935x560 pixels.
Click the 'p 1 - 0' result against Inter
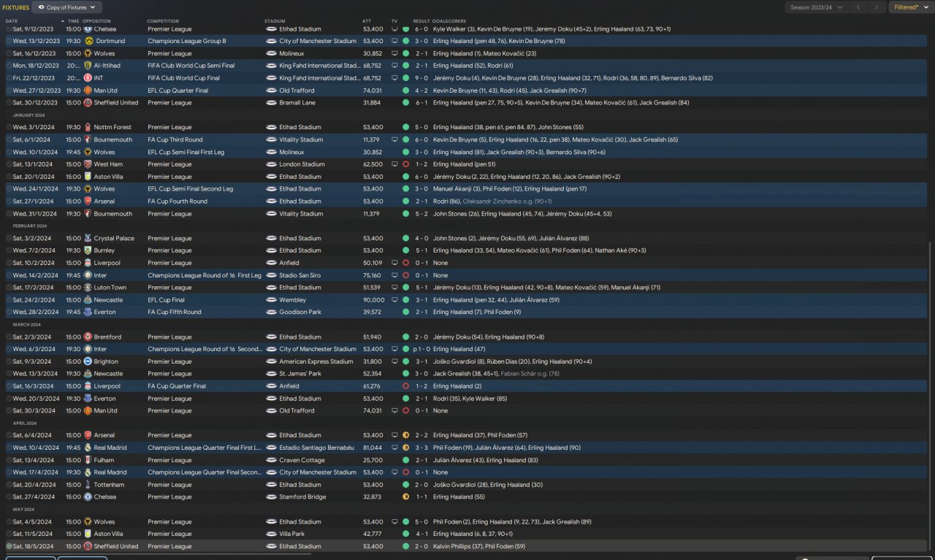(420, 350)
